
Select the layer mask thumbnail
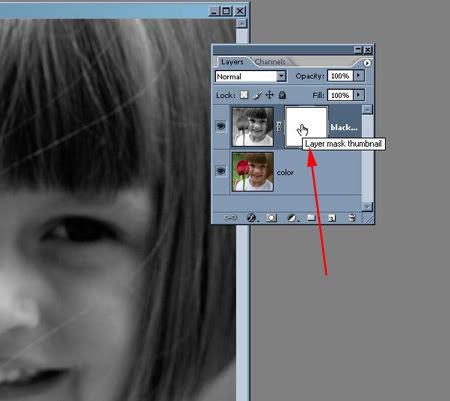pos(306,126)
